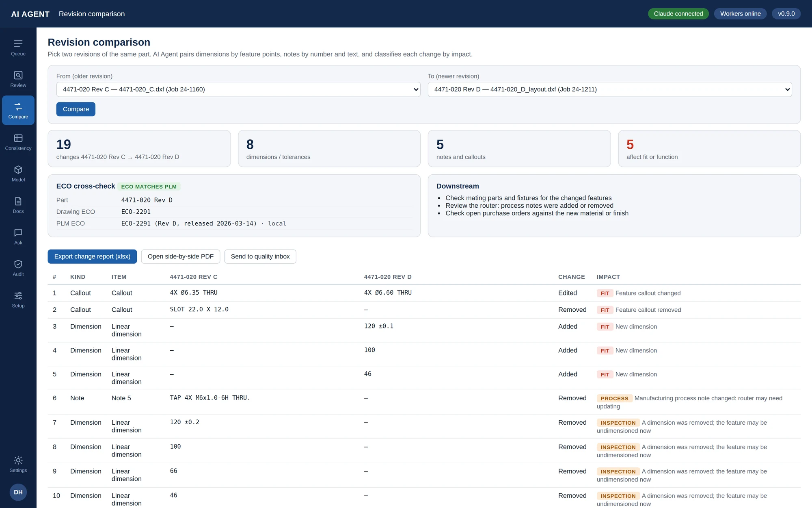The image size is (812, 508).
Task: Click the TAP 4X M6x1.0-6H THRU note
Action: pyautogui.click(x=210, y=398)
